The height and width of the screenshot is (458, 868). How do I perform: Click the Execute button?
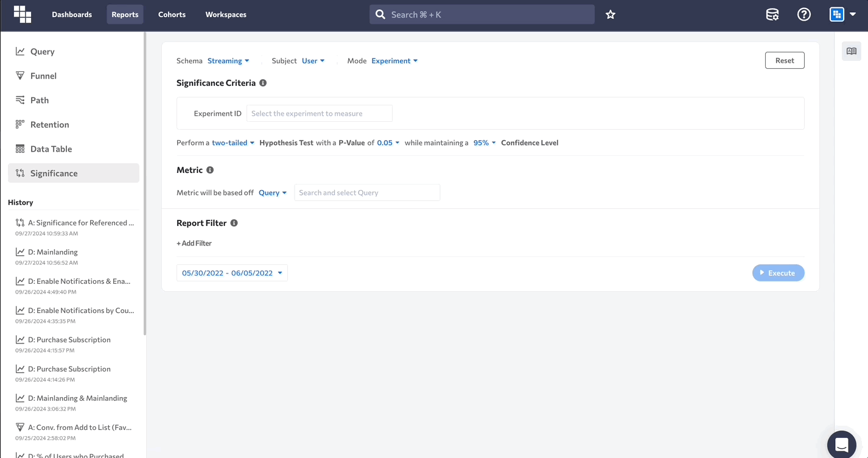pos(779,273)
